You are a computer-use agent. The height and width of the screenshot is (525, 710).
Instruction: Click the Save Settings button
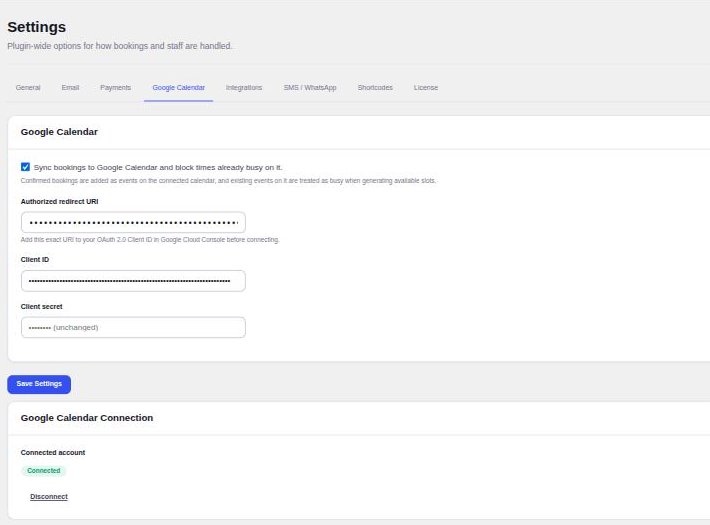pos(39,384)
